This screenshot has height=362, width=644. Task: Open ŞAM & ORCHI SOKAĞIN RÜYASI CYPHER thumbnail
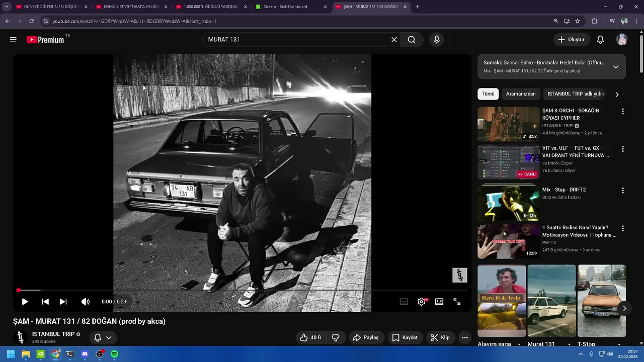pyautogui.click(x=508, y=124)
